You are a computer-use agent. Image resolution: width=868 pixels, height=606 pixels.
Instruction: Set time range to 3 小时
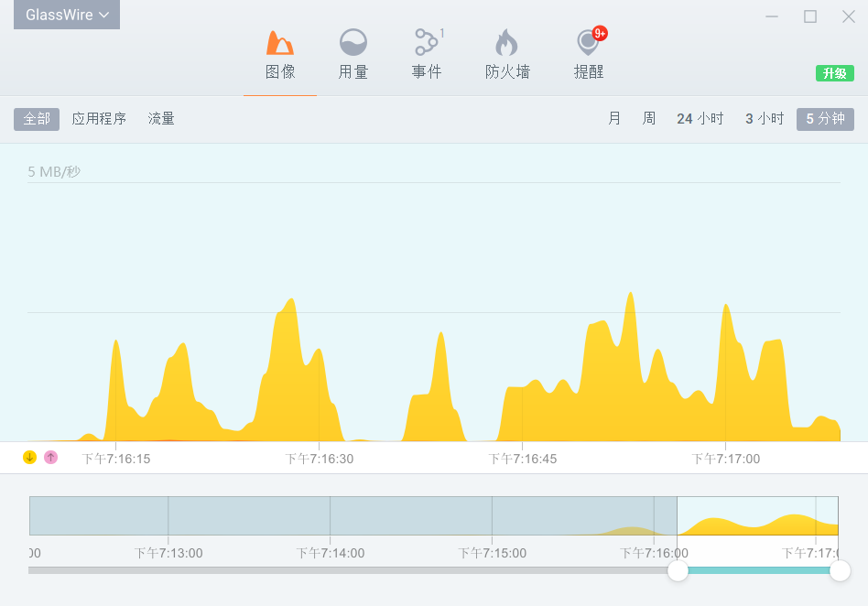(765, 119)
